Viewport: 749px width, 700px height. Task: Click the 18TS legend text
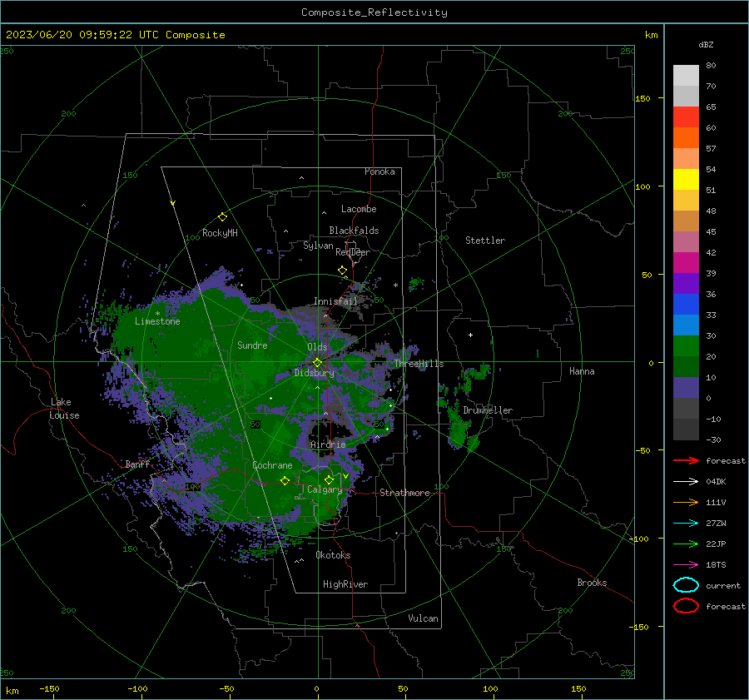pos(716,565)
